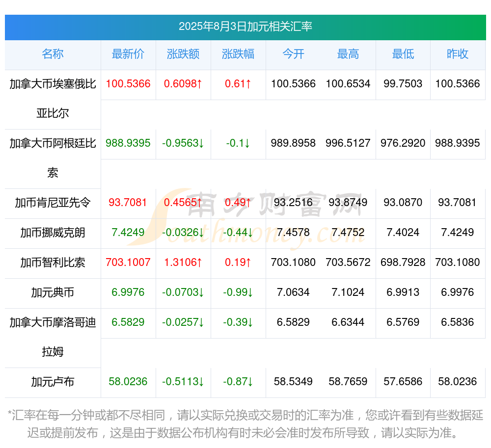Click percent change -0.99↓
This screenshot has height=448, width=491.
(238, 292)
